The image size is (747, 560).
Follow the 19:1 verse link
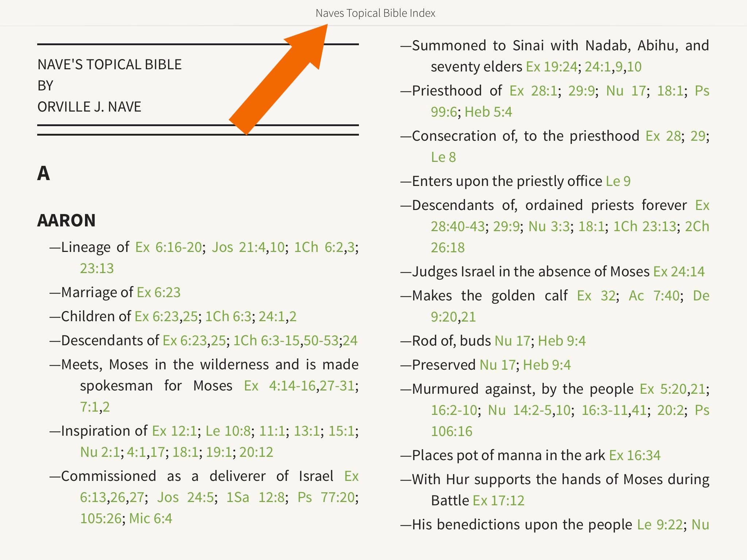219,452
